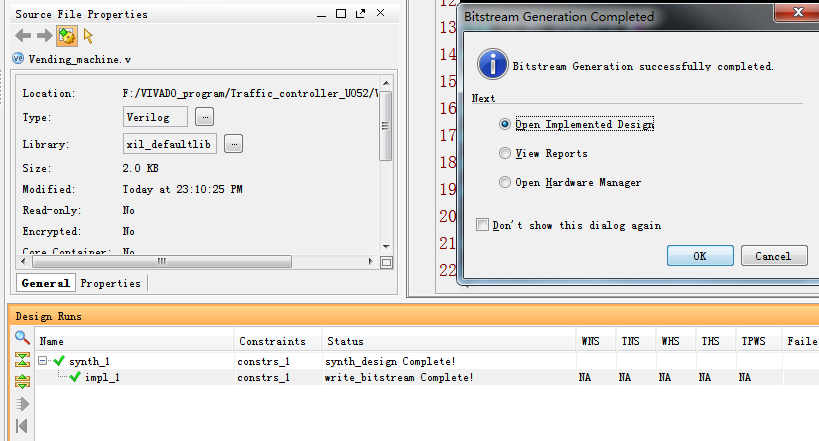Click the gray launch runs arrow icon
Image resolution: width=819 pixels, height=441 pixels.
point(22,404)
